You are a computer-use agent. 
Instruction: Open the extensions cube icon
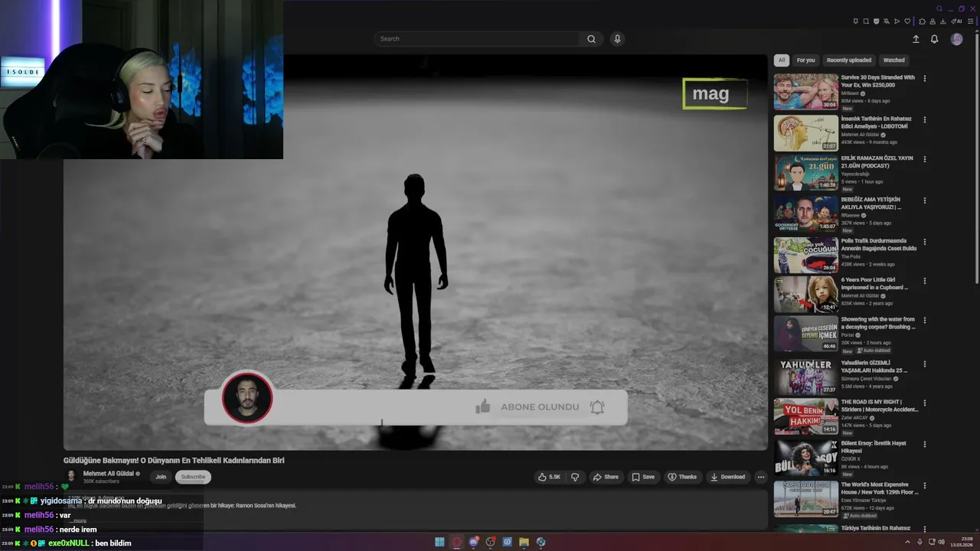(x=922, y=21)
